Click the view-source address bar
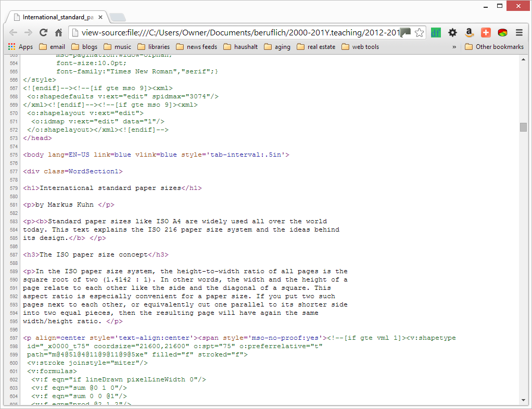 [239, 32]
